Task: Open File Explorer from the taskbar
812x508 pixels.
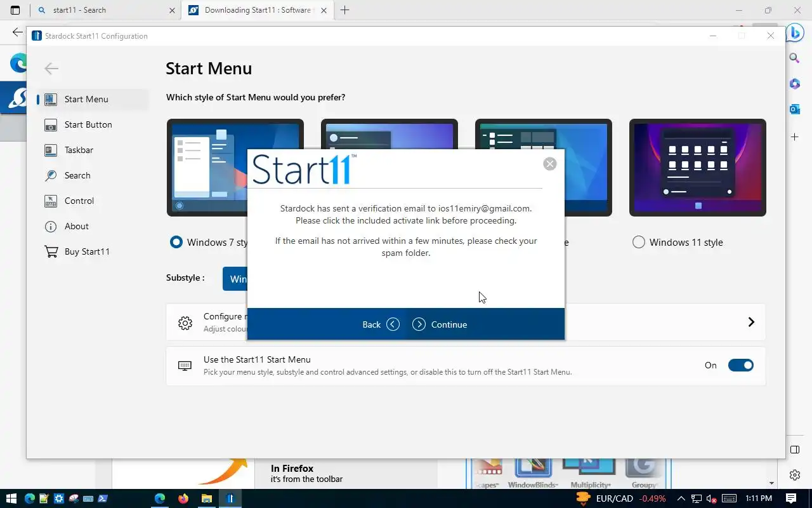Action: (x=207, y=498)
